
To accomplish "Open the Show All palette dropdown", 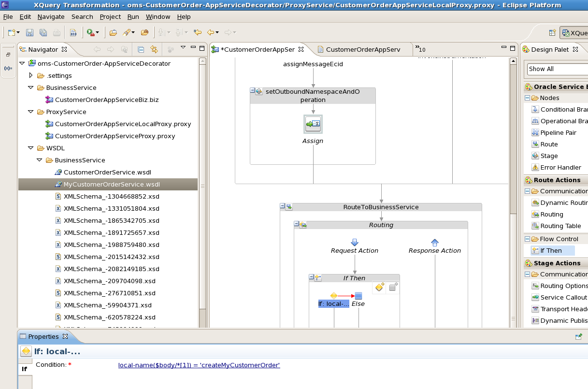I will pyautogui.click(x=558, y=69).
